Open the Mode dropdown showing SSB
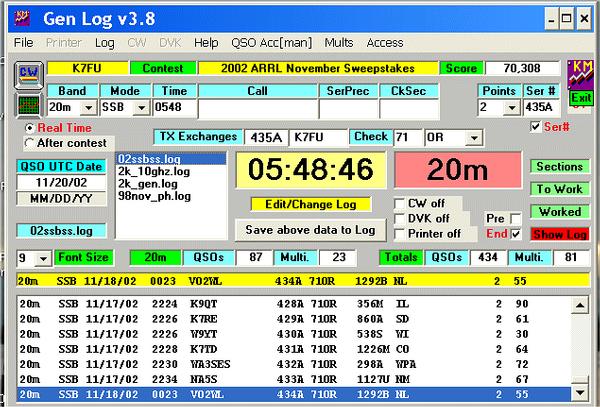Screen dimensions: 600x407 point(142,107)
